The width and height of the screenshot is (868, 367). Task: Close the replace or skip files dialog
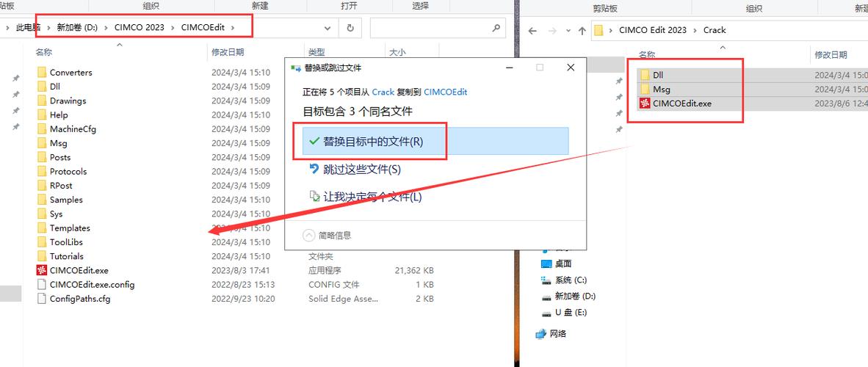pos(571,68)
